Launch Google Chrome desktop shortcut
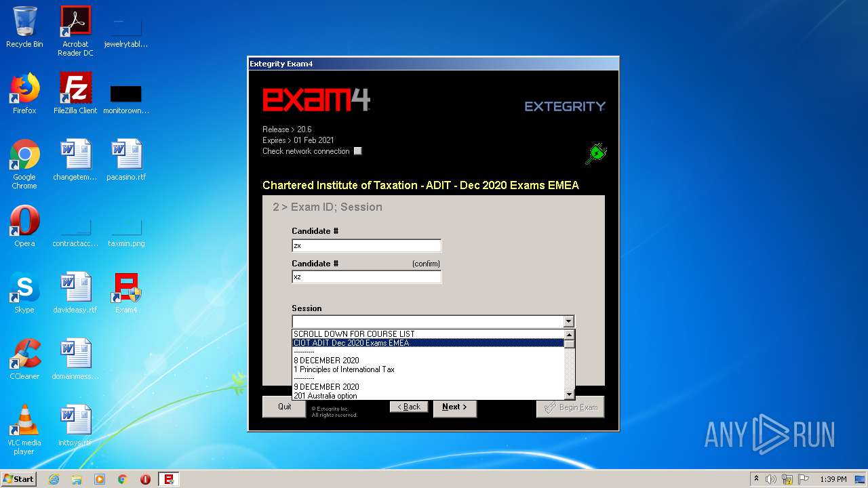The width and height of the screenshot is (868, 488). (24, 164)
